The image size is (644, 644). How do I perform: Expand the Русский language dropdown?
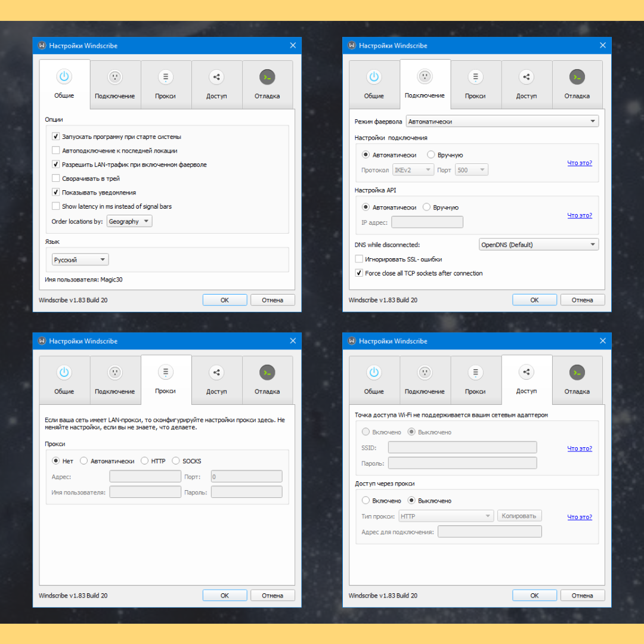point(80,260)
